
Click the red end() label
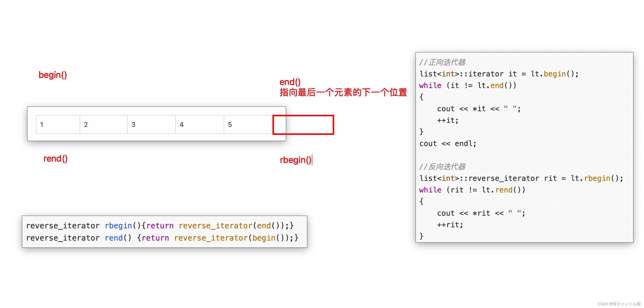(x=290, y=82)
